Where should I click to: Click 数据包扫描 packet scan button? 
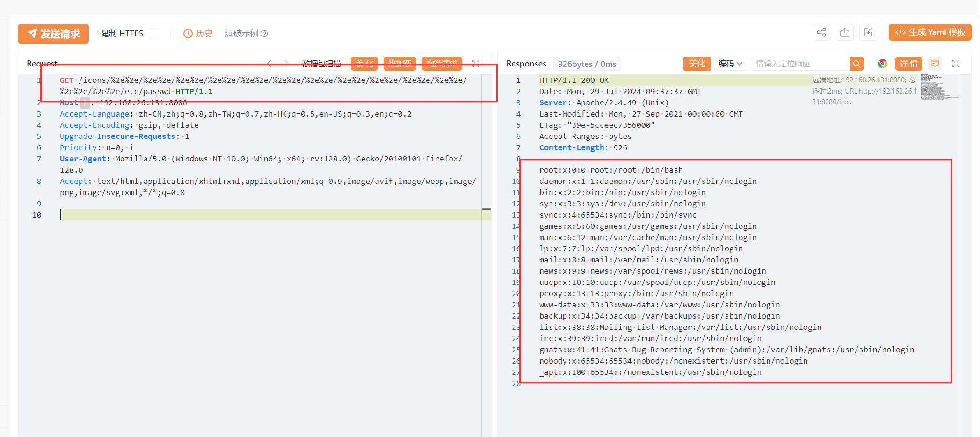[x=321, y=64]
